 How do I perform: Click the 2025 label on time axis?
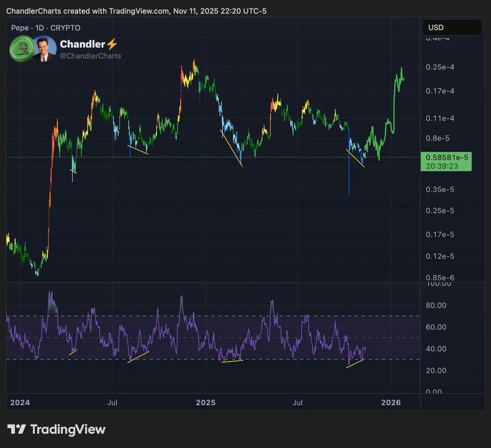[206, 402]
